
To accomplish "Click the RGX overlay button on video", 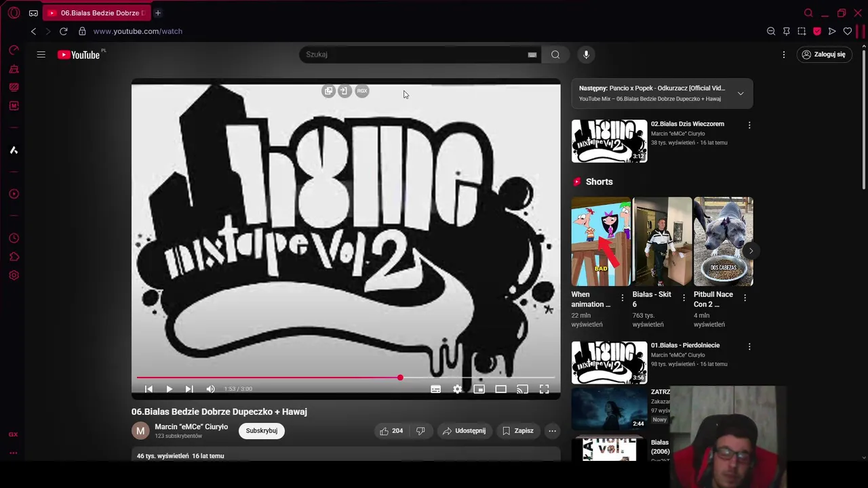I will coord(362,91).
